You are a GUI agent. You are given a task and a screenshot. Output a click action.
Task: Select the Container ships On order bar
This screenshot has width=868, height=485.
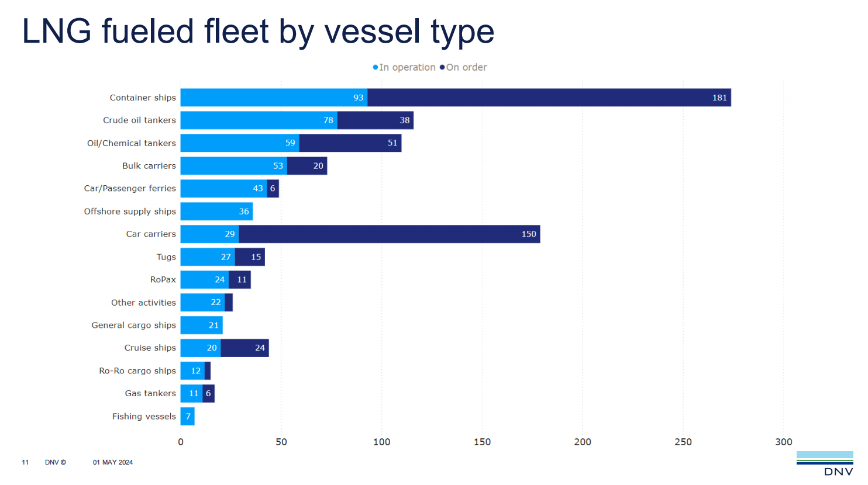click(549, 98)
